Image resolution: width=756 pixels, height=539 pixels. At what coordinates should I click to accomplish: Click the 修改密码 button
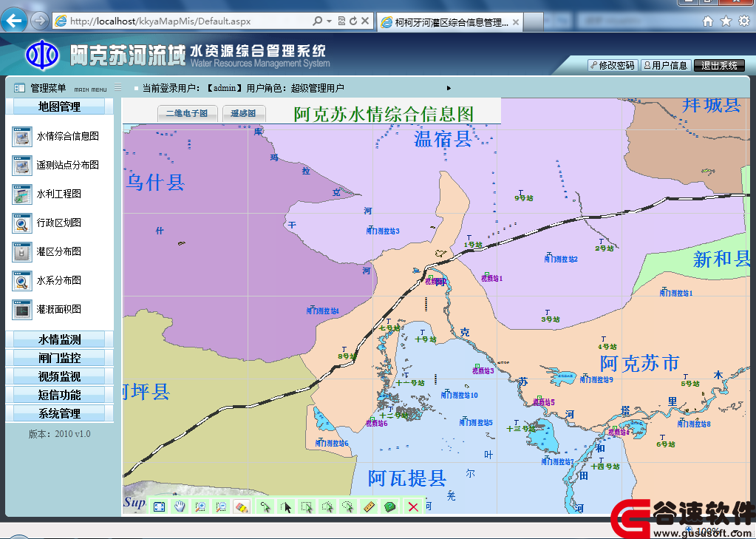coord(613,65)
